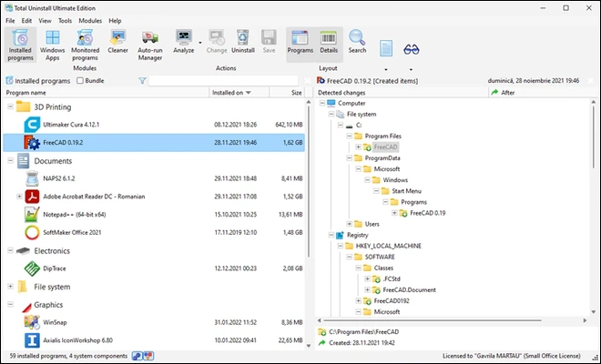Toggle the Programs layout pane
The width and height of the screenshot is (601, 364).
[x=300, y=42]
